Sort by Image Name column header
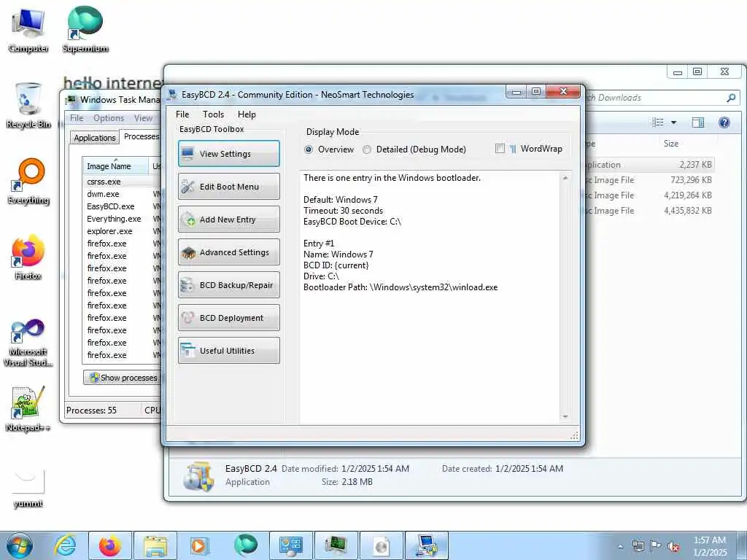 [115, 166]
